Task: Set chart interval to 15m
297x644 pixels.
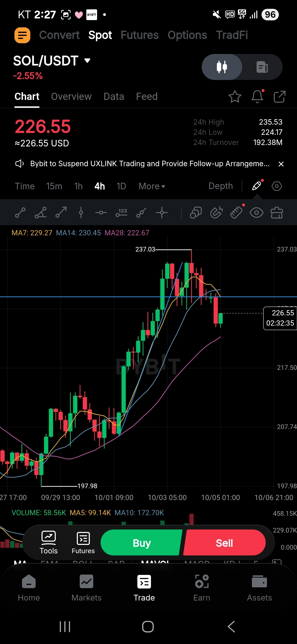Action: (x=54, y=186)
